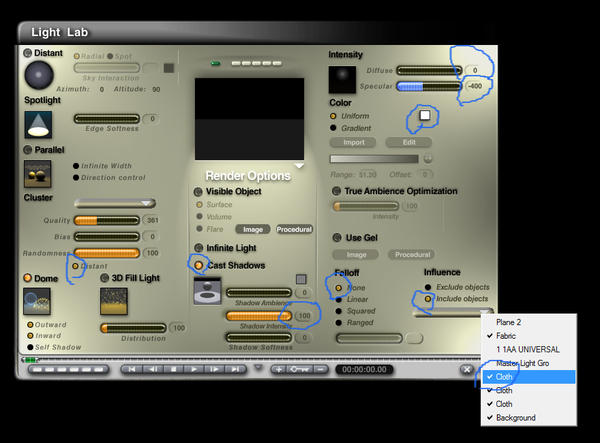This screenshot has width=600, height=443.
Task: Adjust the Shadow Intensity slider
Action: (x=259, y=316)
